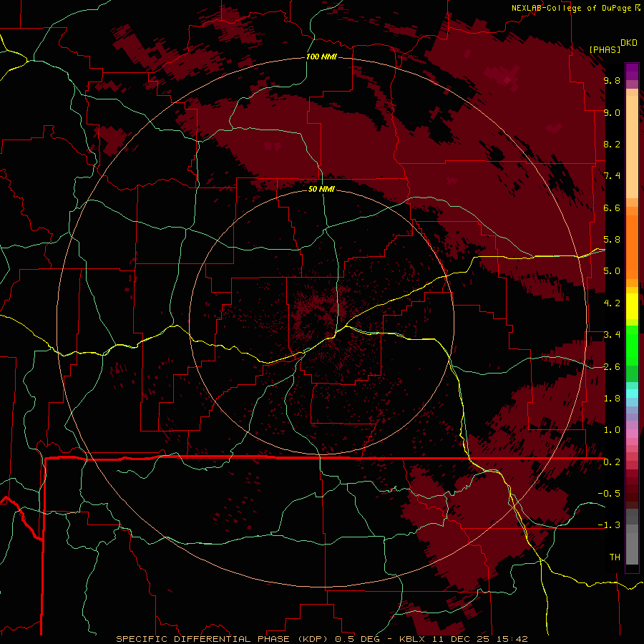Screen dimensions: 644x644
Task: Click the 6.6 legend value
Action: click(612, 208)
